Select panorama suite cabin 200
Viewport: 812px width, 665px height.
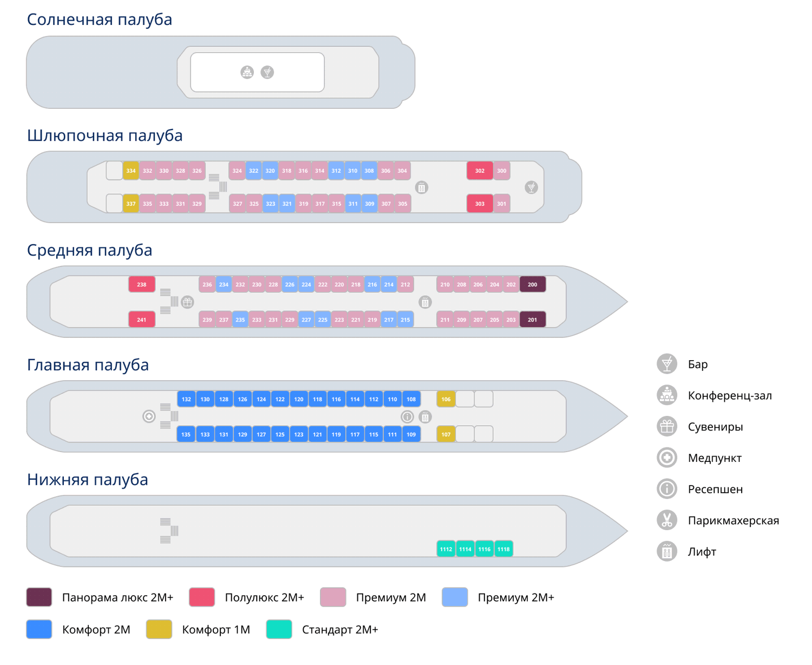533,284
